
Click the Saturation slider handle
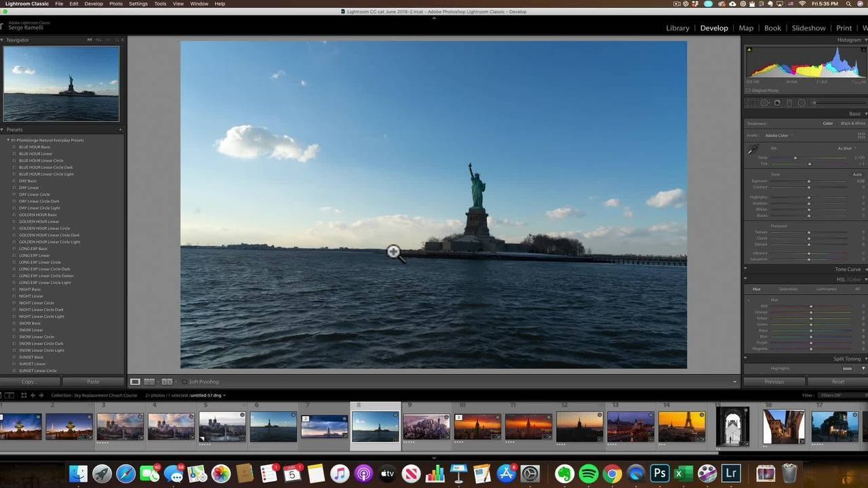coord(808,260)
